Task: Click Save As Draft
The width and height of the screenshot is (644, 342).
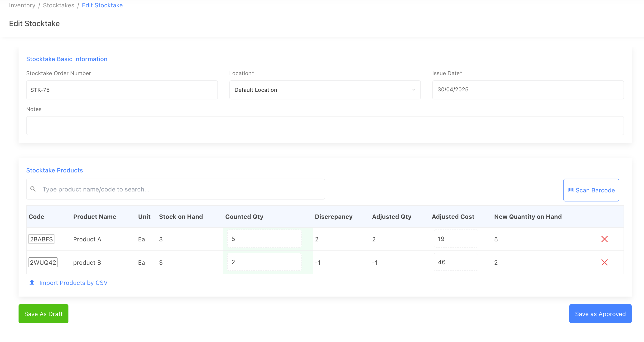Action: click(x=43, y=314)
